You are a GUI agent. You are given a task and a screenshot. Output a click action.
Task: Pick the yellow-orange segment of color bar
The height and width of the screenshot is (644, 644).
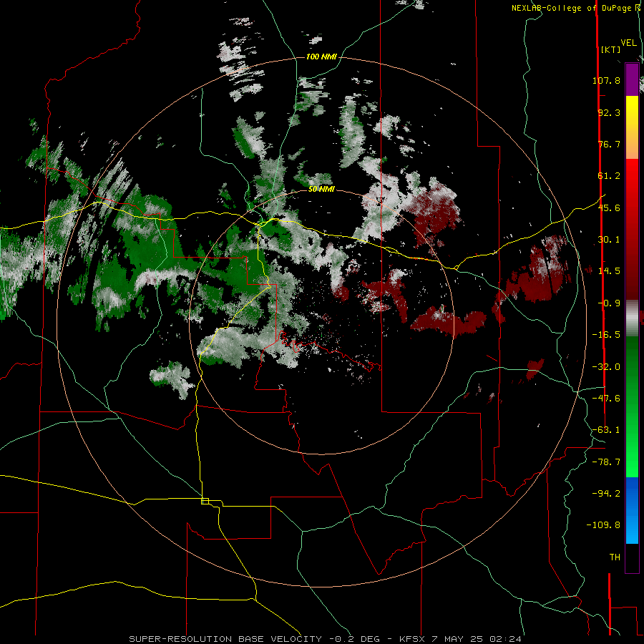[x=632, y=127]
